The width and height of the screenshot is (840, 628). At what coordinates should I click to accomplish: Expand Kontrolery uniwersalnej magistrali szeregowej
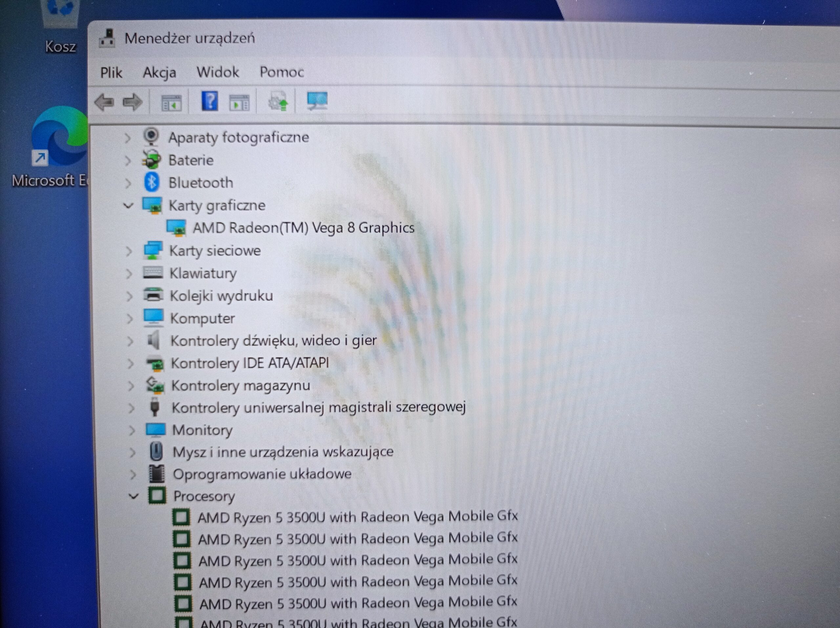click(x=131, y=408)
